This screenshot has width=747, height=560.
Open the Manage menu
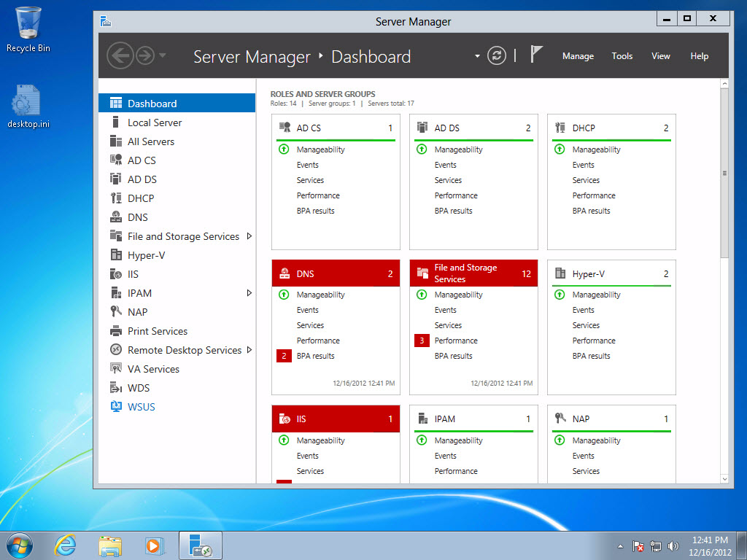tap(578, 55)
